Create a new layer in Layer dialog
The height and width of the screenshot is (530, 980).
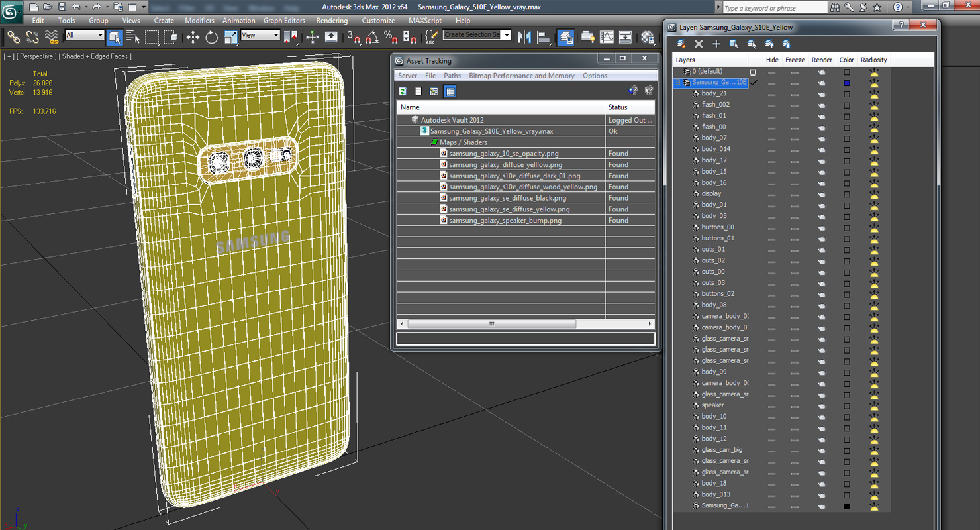click(x=681, y=44)
